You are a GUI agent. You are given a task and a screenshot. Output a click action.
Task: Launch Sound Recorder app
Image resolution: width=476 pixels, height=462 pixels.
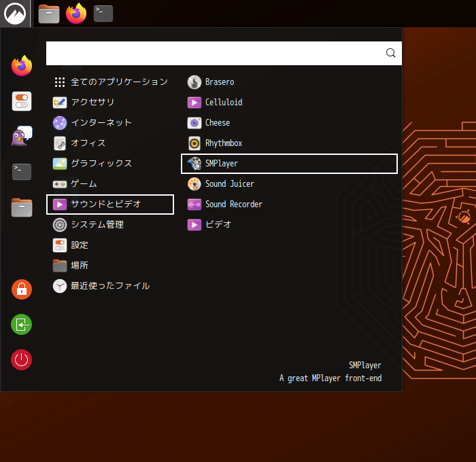click(x=289, y=205)
